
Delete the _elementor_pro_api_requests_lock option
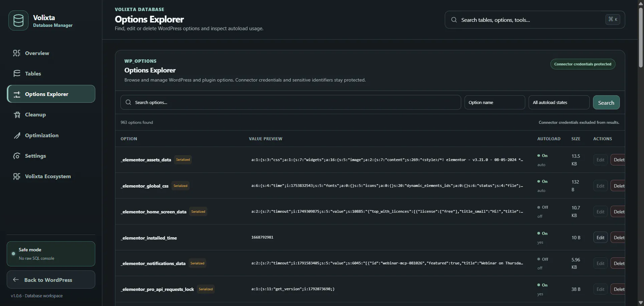[618, 289]
